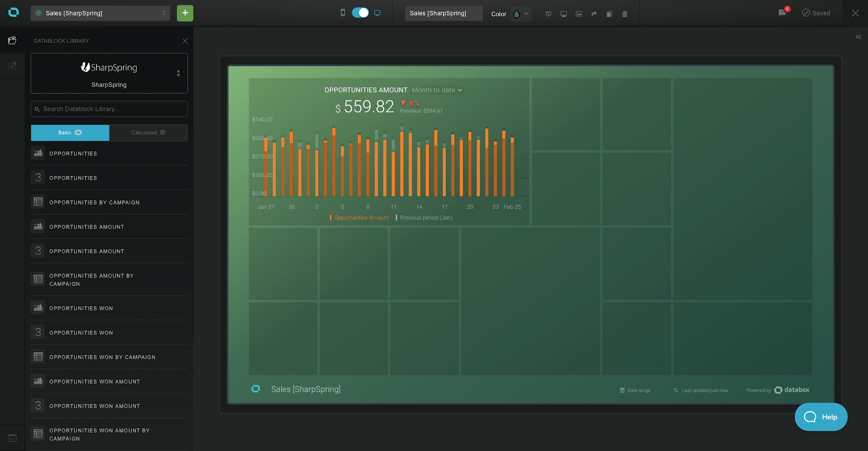Select Opportunities Won Amount by Campaign datablock
The image size is (868, 451).
click(x=109, y=434)
